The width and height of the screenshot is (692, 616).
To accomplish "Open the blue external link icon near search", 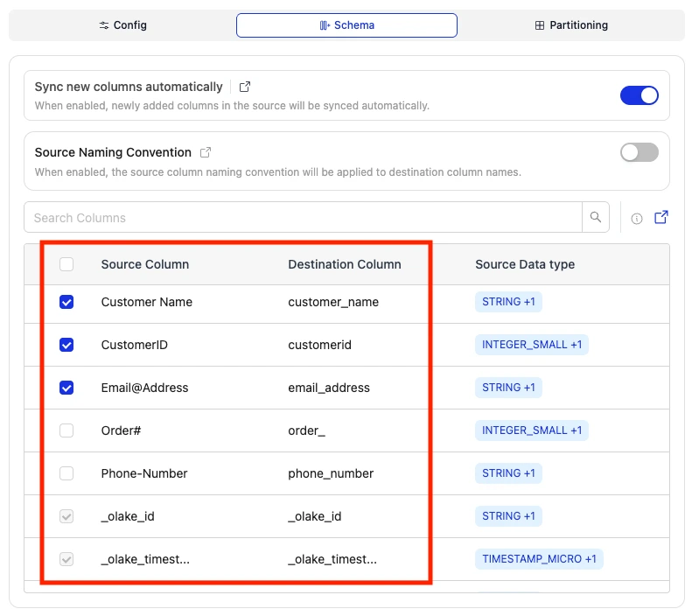I will (x=661, y=217).
